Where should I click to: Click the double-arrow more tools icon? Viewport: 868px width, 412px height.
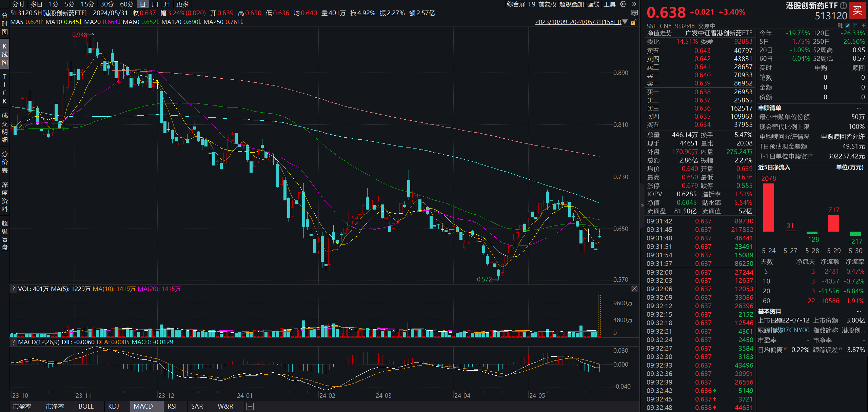pyautogui.click(x=634, y=4)
